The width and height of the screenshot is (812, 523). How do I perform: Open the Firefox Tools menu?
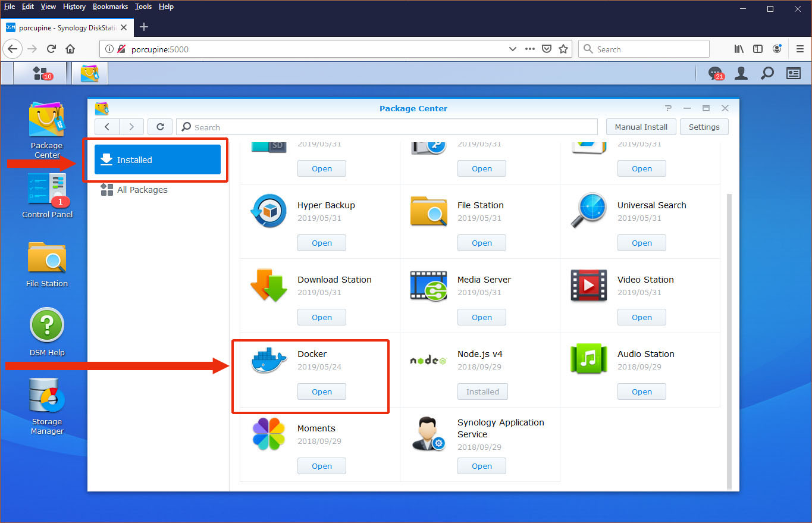point(143,7)
